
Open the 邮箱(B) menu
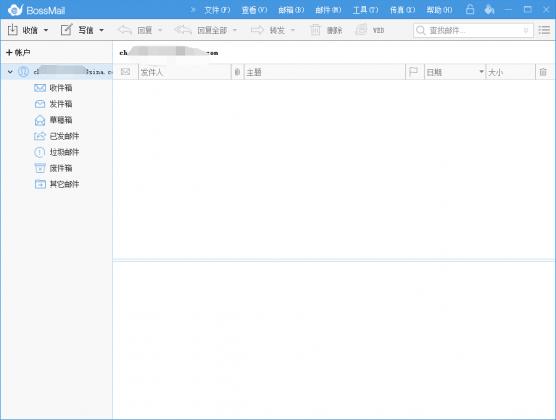(291, 10)
